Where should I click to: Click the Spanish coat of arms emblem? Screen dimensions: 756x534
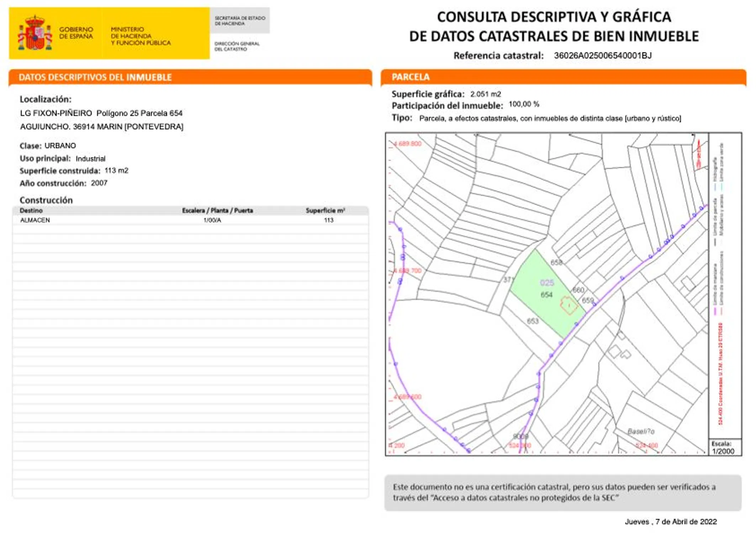pos(35,33)
